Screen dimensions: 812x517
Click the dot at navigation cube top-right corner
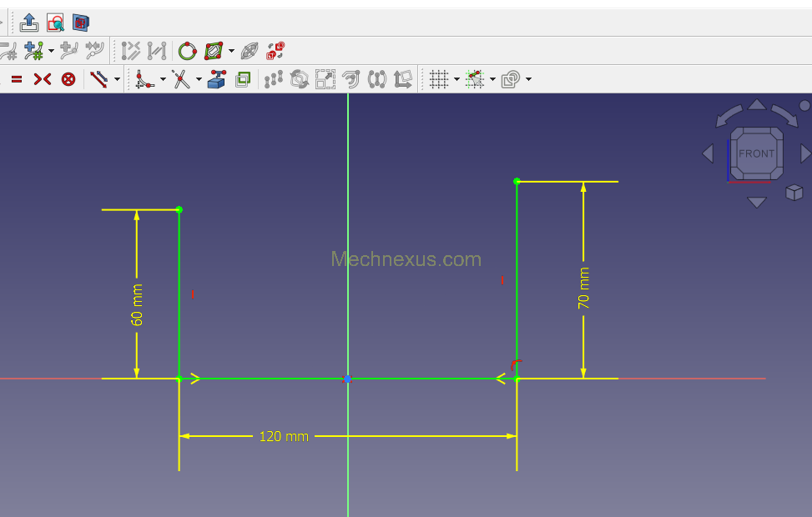coord(804,106)
